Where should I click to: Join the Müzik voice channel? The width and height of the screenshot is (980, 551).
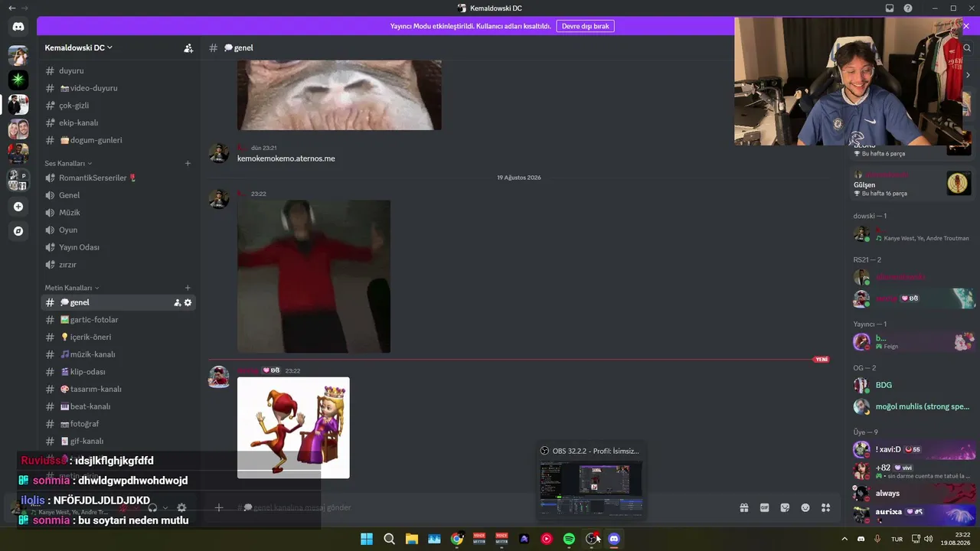tap(119, 213)
